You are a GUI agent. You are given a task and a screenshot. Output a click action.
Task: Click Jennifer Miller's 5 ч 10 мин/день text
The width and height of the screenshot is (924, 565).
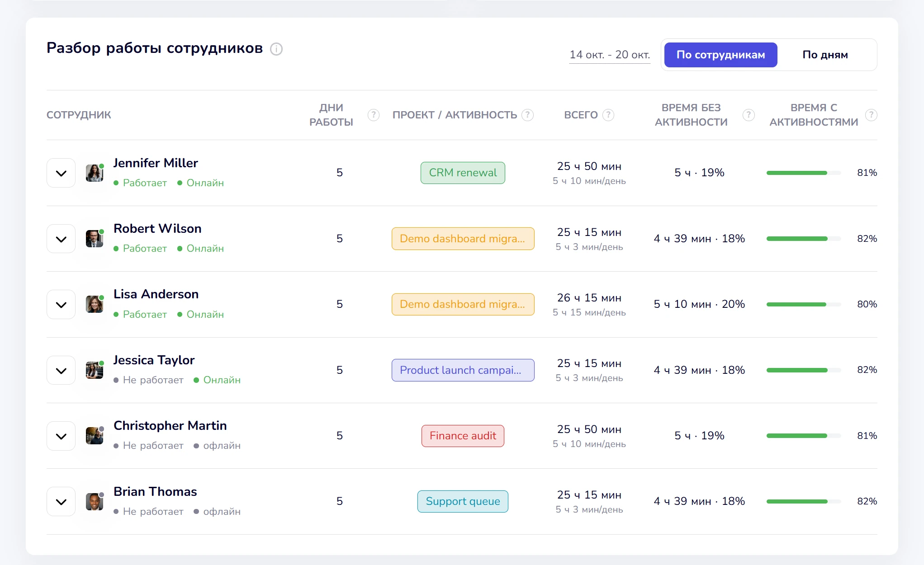click(589, 181)
